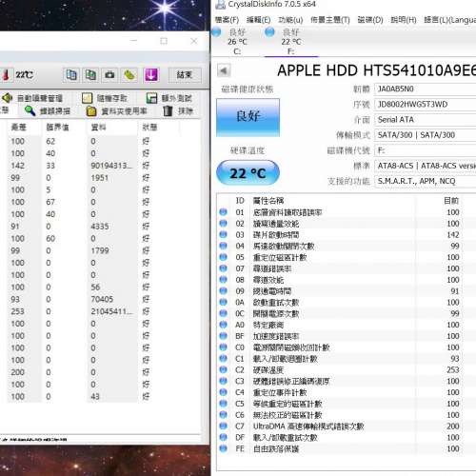Click the S.M.A.R.T., APM, NCQ features field

click(426, 181)
